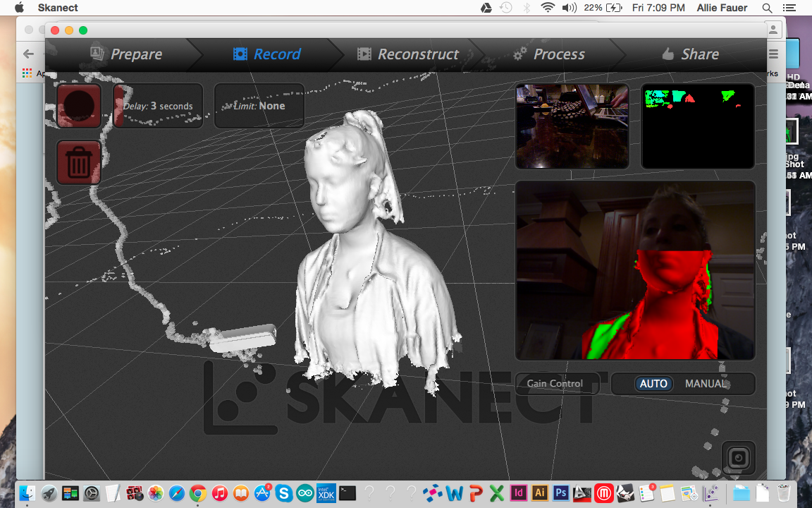Open Notification Center icon
The height and width of the screenshot is (508, 812).
pos(789,8)
